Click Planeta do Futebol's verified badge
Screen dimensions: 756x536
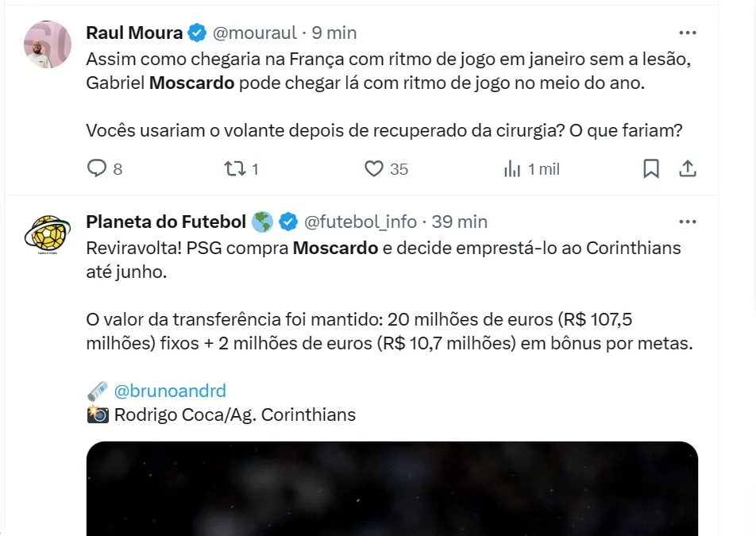(288, 222)
